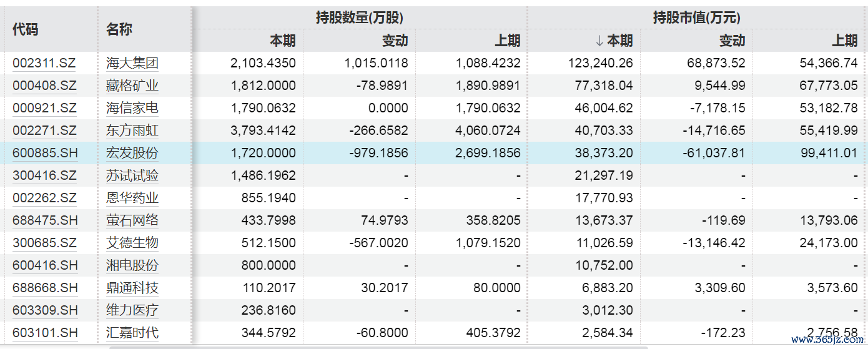Image resolution: width=868 pixels, height=349 pixels.
Task: Sort by 持股数量 上期 column header
Action: point(508,41)
